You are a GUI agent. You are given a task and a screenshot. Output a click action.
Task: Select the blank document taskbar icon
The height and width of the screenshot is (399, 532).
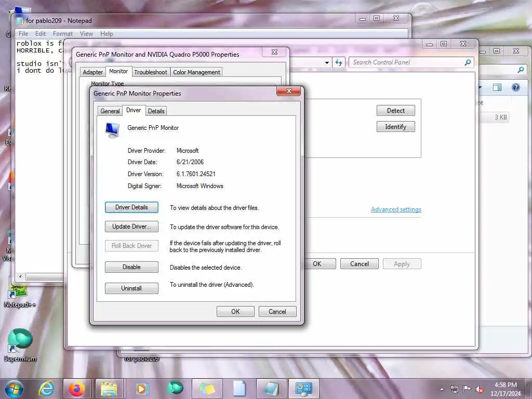point(239,389)
